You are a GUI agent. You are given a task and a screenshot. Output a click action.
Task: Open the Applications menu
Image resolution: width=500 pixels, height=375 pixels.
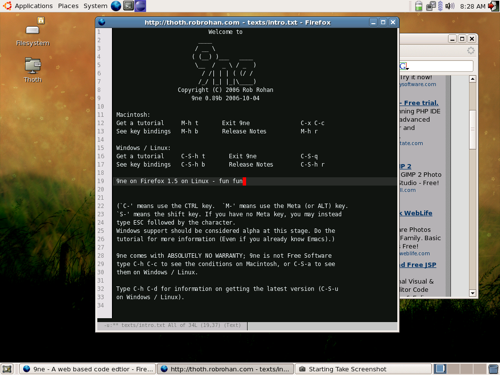tap(33, 6)
